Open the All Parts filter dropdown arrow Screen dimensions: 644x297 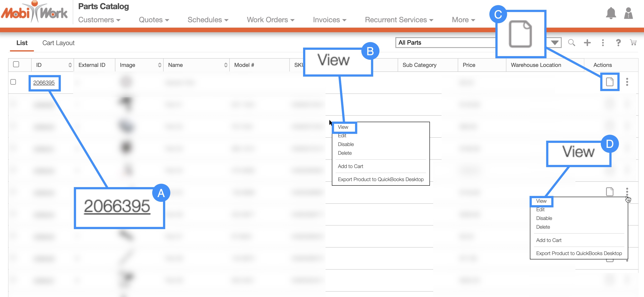click(555, 43)
